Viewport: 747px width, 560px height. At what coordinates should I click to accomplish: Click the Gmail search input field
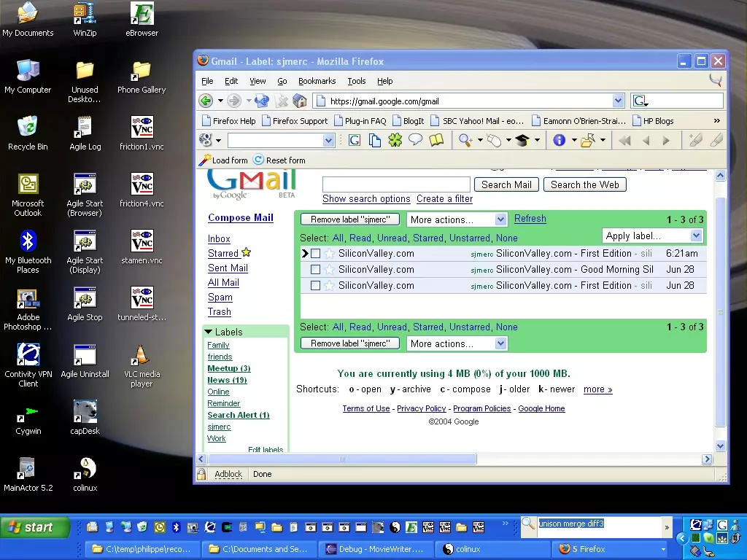click(395, 184)
